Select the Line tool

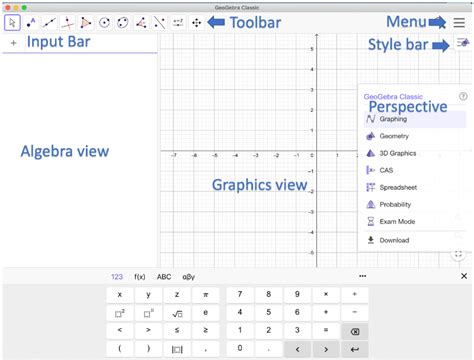(49, 23)
